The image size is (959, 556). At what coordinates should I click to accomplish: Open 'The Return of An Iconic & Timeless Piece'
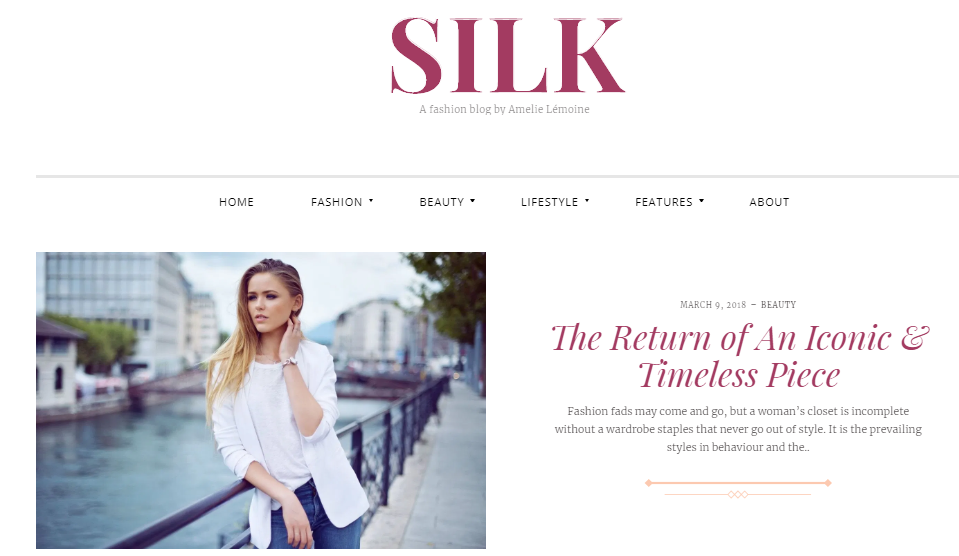pyautogui.click(x=739, y=355)
